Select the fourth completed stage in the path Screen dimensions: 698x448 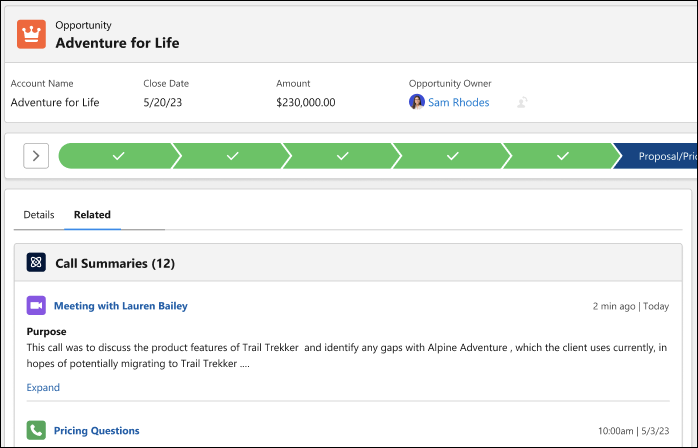(x=452, y=156)
